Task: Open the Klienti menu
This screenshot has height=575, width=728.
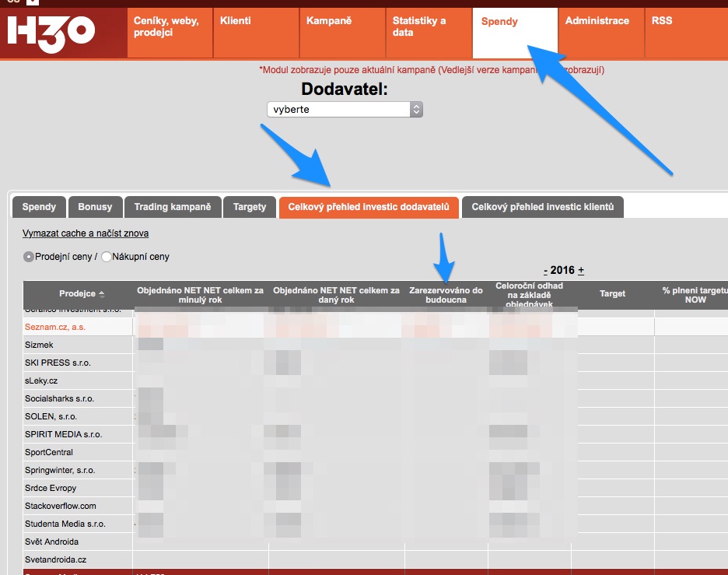Action: click(236, 21)
